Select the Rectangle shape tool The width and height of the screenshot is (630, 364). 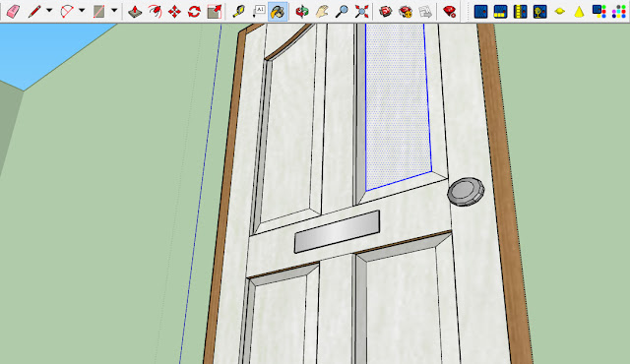click(x=99, y=11)
